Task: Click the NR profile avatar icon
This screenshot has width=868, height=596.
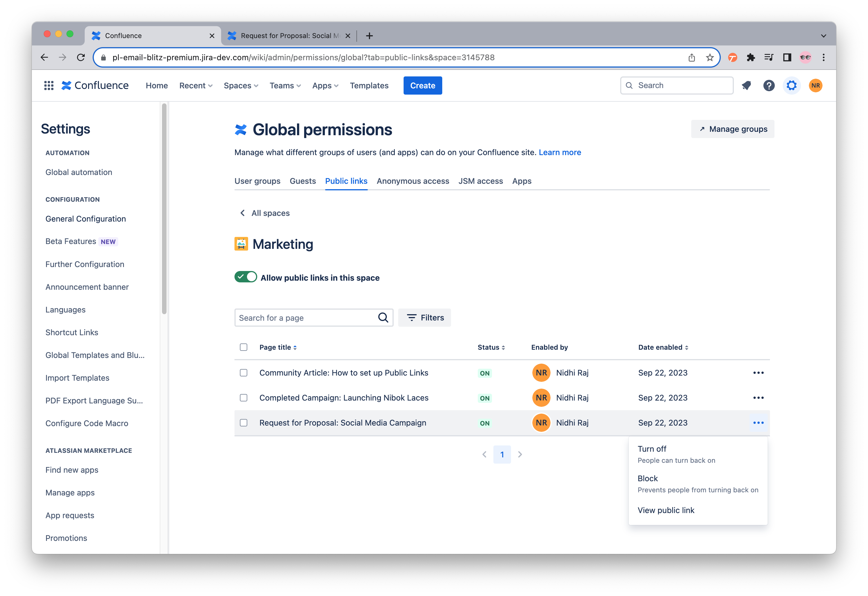Action: click(x=815, y=85)
